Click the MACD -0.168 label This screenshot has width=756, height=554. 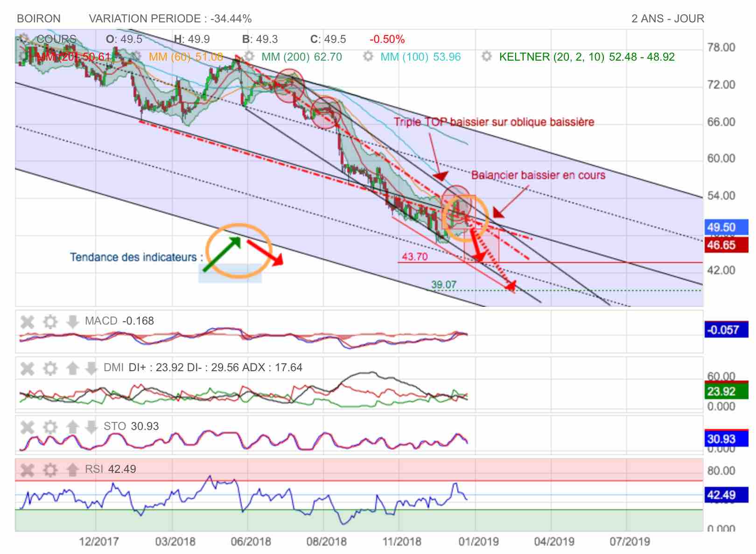click(x=119, y=321)
